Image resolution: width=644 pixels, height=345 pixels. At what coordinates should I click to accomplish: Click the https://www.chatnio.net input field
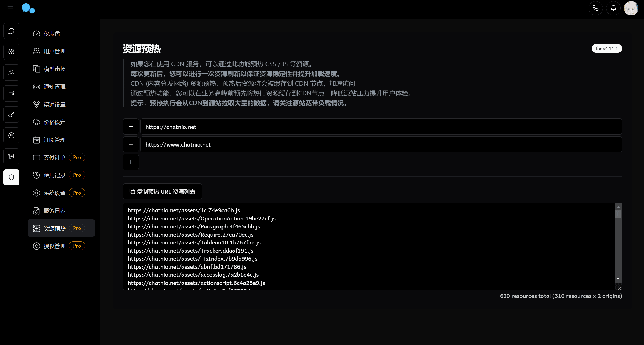381,144
